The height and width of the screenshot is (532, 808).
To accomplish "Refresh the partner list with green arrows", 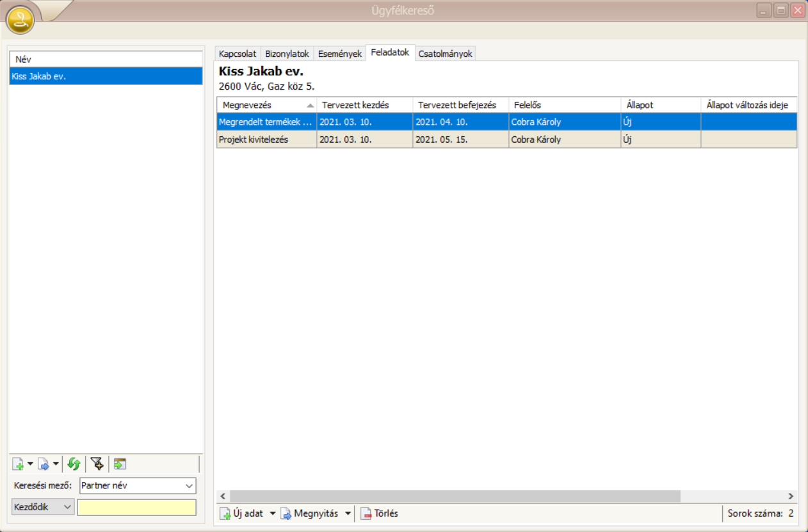I will 74,464.
